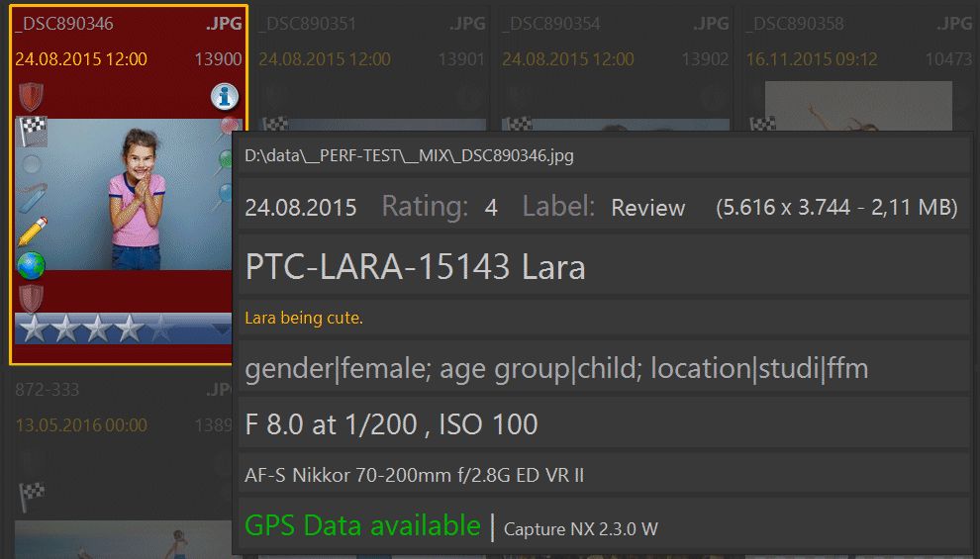Expand the rating bar dropdown arrow
The width and height of the screenshot is (980, 559).
222,329
